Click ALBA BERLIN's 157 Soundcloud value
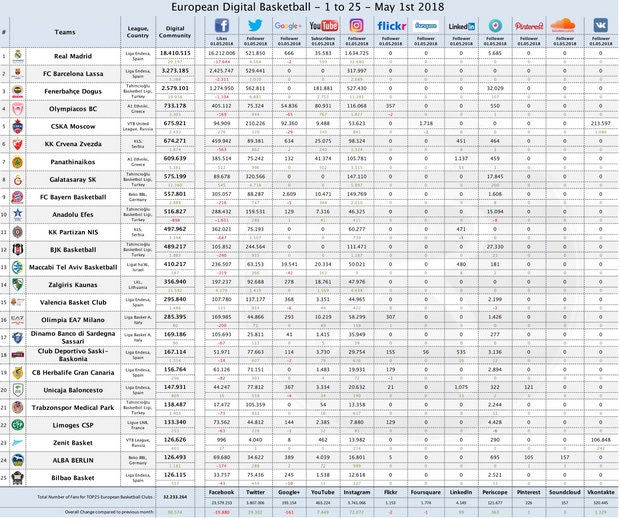Viewport: 620px width, 518px height. click(x=565, y=457)
